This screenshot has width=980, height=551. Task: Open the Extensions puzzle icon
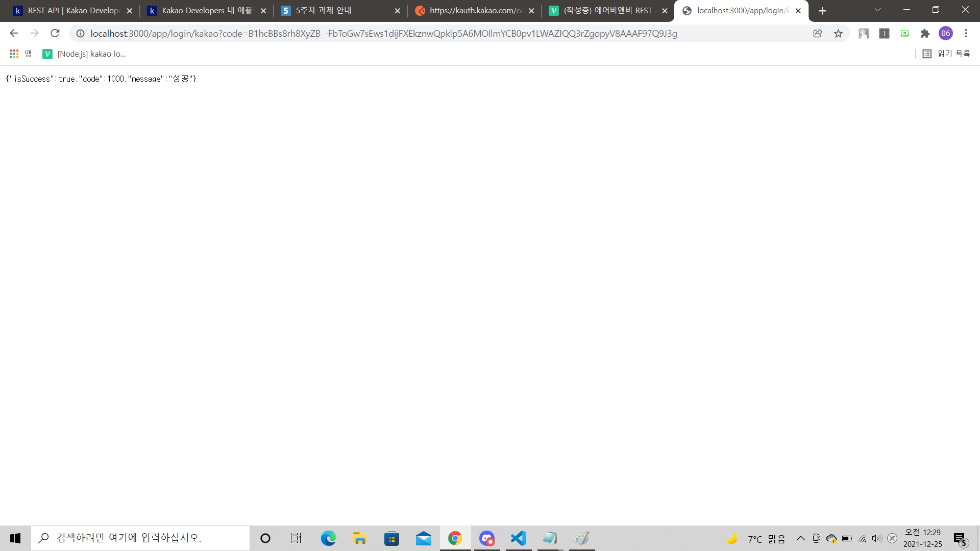925,34
